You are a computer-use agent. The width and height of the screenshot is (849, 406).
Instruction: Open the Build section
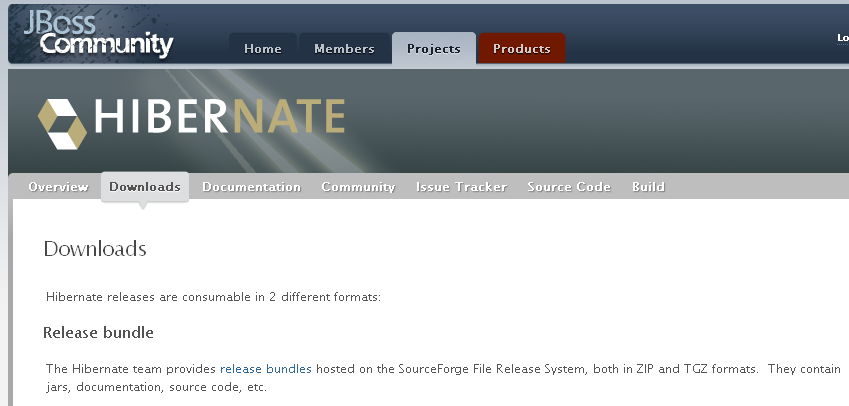[648, 187]
